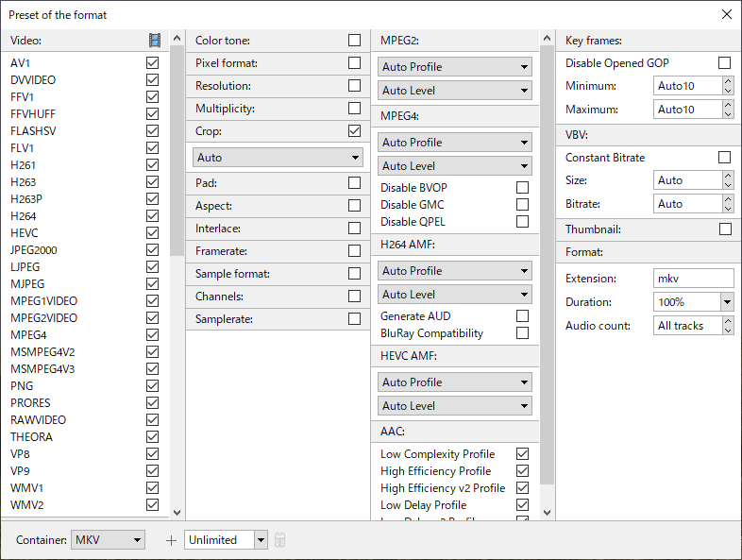Enable the Color tone option
This screenshot has width=742, height=560.
[x=354, y=41]
